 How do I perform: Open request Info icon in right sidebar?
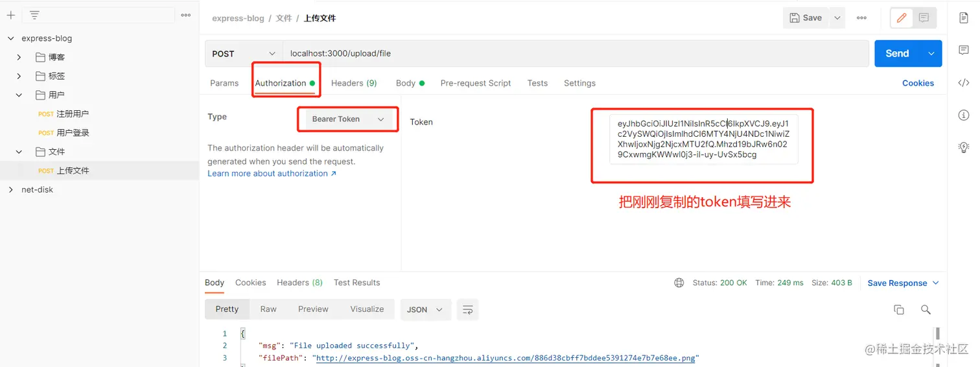[964, 115]
